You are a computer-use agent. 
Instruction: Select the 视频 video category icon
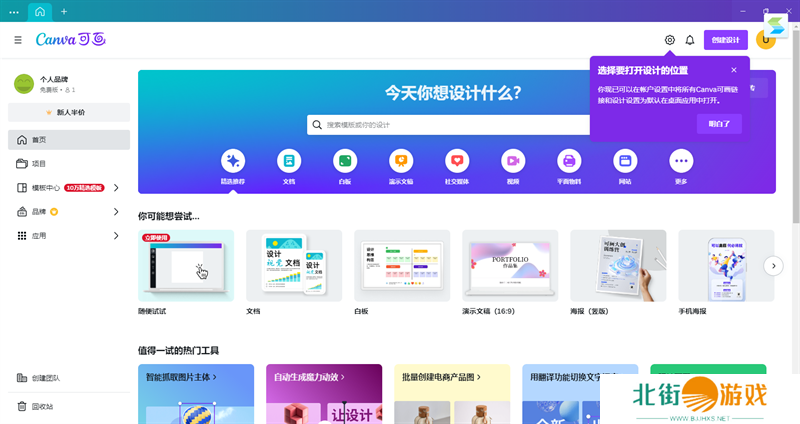[513, 161]
